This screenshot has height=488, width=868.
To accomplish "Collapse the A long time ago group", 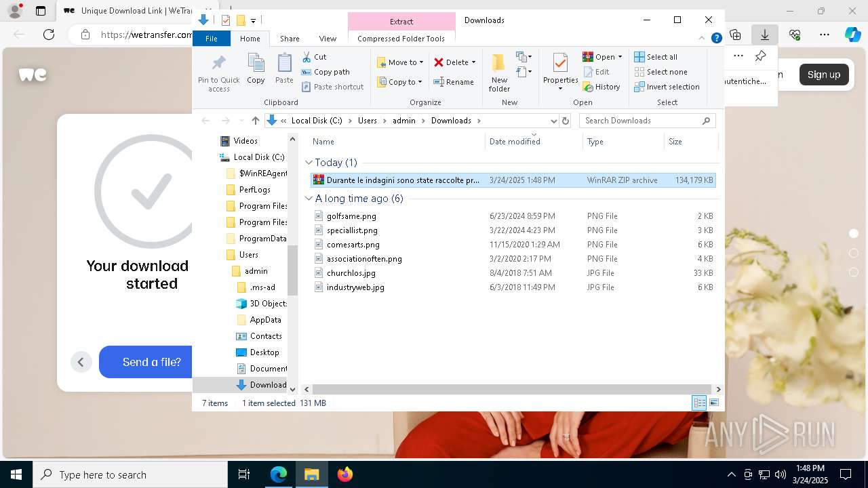I will click(309, 199).
